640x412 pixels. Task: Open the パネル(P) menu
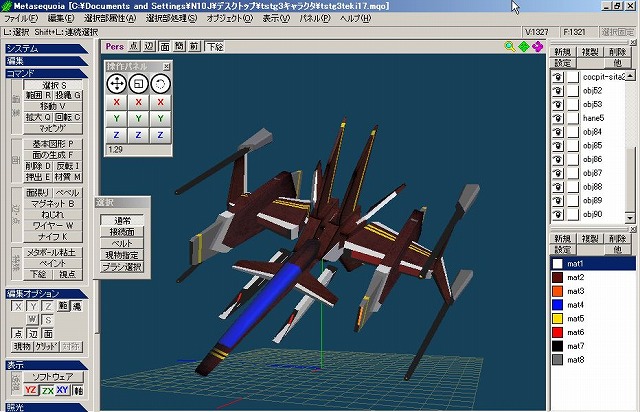click(x=315, y=18)
